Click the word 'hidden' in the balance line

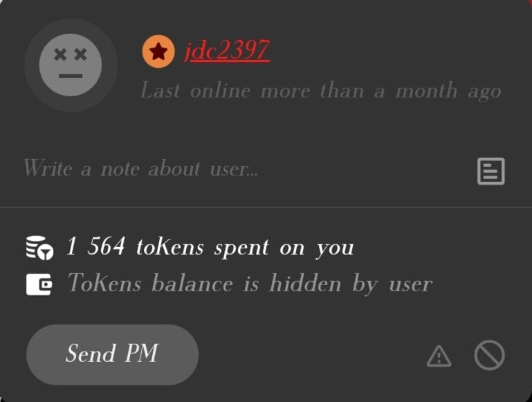305,282
